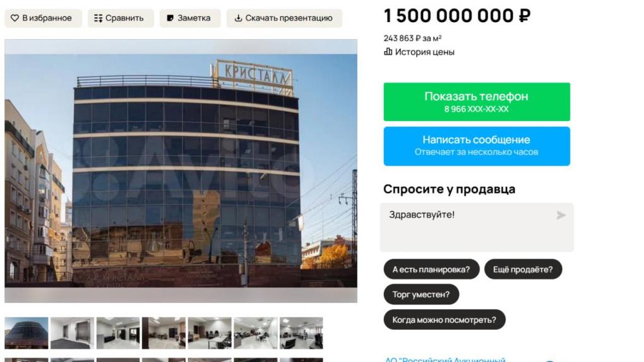Viewport: 644px width, 362px height.
Task: Click the message field containing Здравствуйте!
Action: click(477, 228)
